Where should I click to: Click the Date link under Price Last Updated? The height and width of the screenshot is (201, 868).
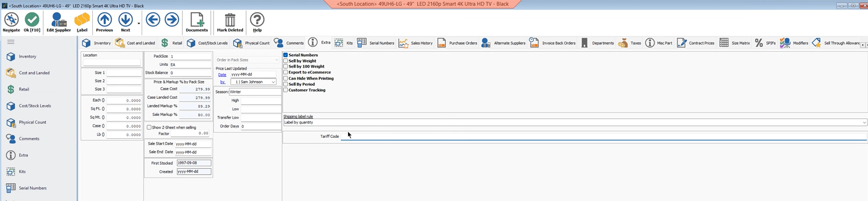tap(222, 75)
